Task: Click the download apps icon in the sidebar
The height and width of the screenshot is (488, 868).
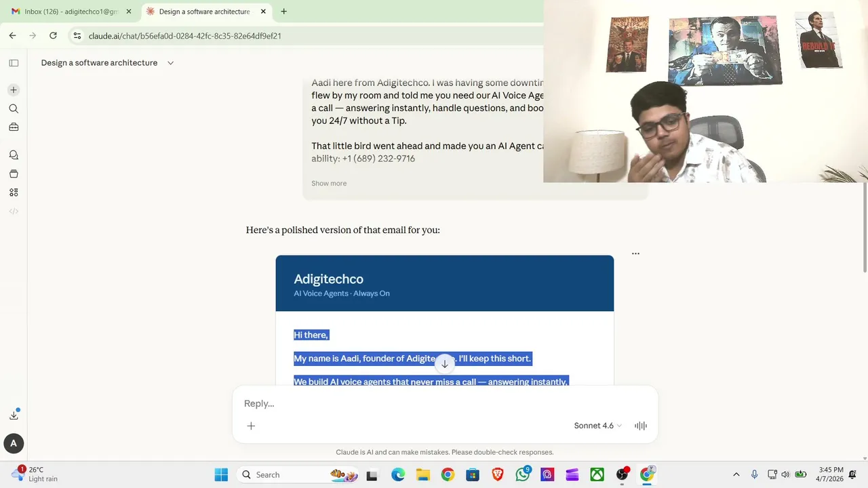Action: [14, 415]
